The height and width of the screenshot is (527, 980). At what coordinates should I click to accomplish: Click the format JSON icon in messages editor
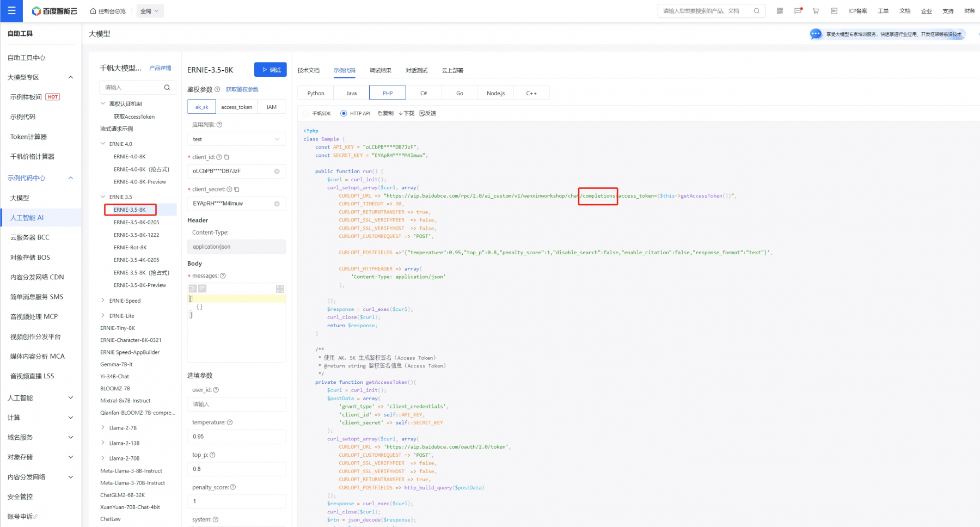[193, 289]
